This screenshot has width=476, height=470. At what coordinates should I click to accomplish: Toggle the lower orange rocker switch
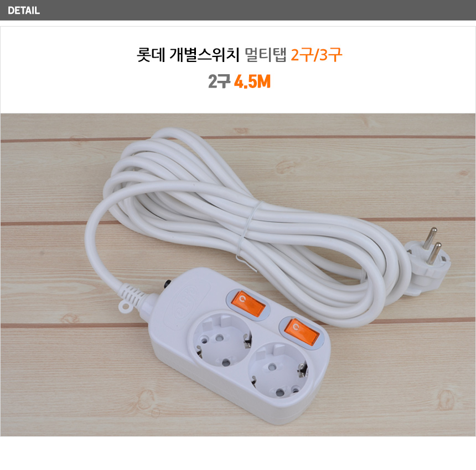pyautogui.click(x=301, y=332)
